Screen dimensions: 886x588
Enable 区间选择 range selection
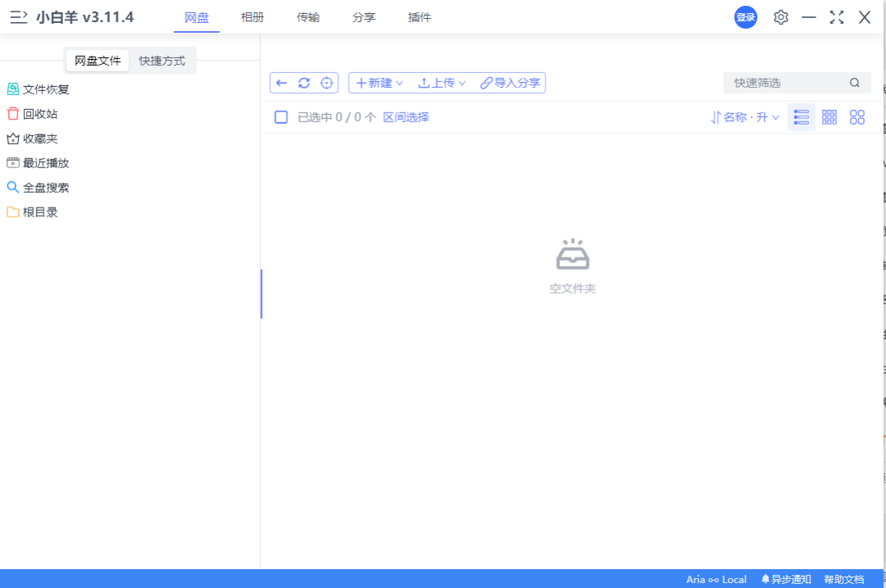click(x=406, y=116)
